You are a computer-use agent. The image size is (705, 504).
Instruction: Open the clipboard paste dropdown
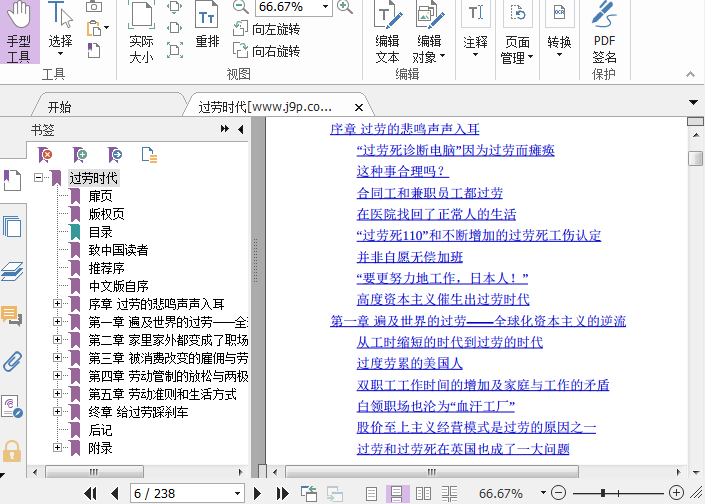point(107,28)
